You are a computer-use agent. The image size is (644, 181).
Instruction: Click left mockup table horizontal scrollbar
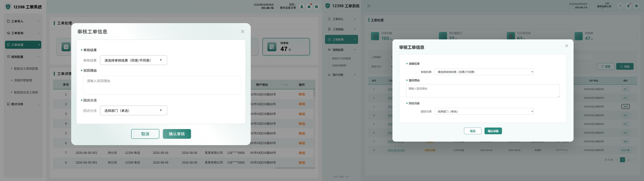[295, 168]
